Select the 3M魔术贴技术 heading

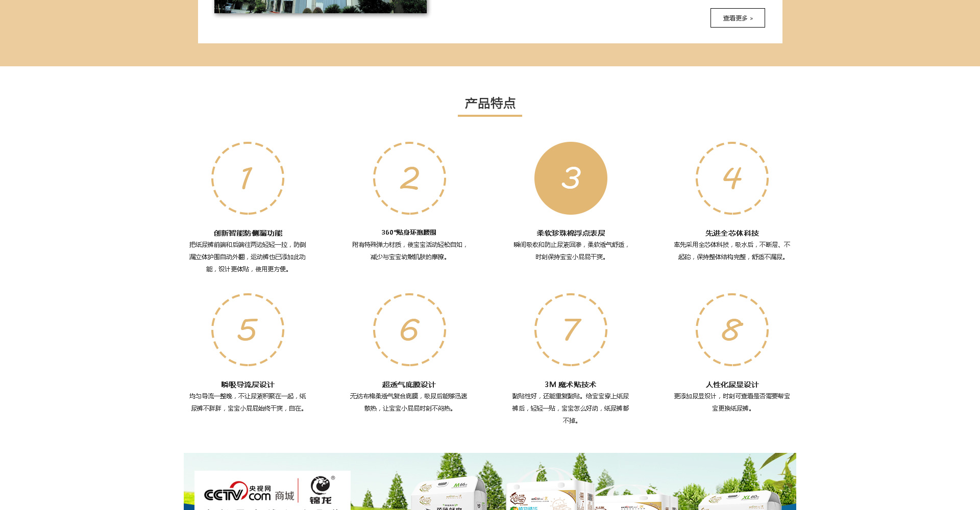[x=570, y=385]
